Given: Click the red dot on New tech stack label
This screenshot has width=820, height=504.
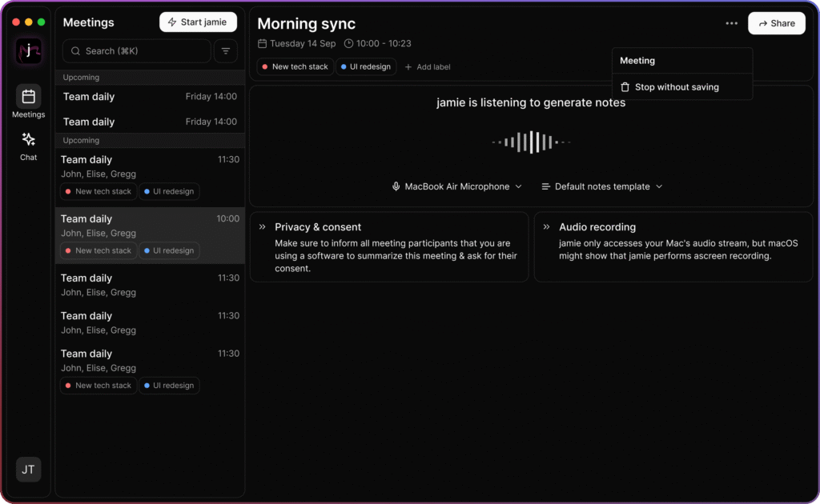Looking at the screenshot, I should click(267, 67).
